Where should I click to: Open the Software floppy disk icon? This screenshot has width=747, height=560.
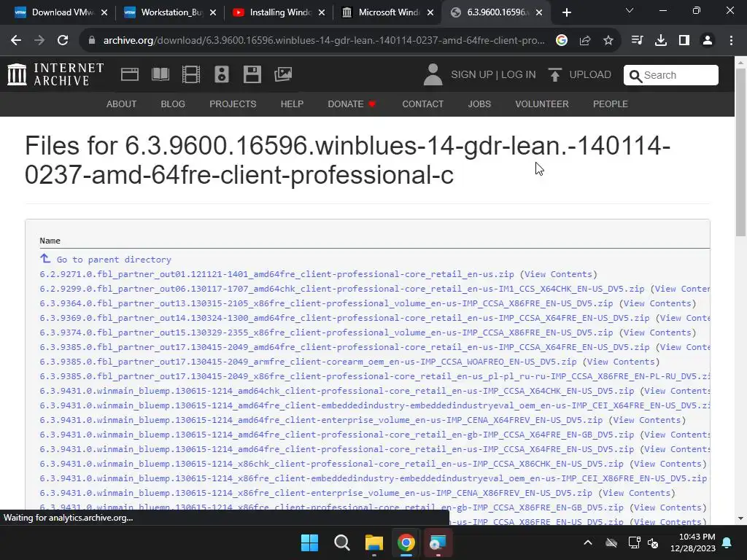pyautogui.click(x=252, y=74)
